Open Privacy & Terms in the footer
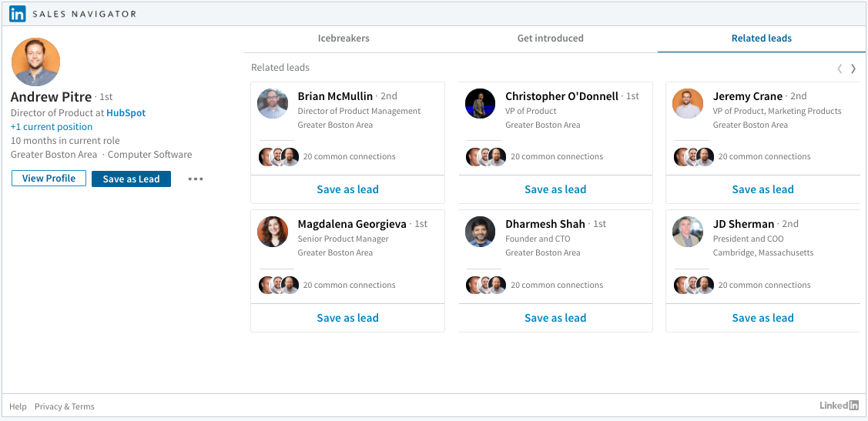Viewport: 868px width, 421px height. 65,406
